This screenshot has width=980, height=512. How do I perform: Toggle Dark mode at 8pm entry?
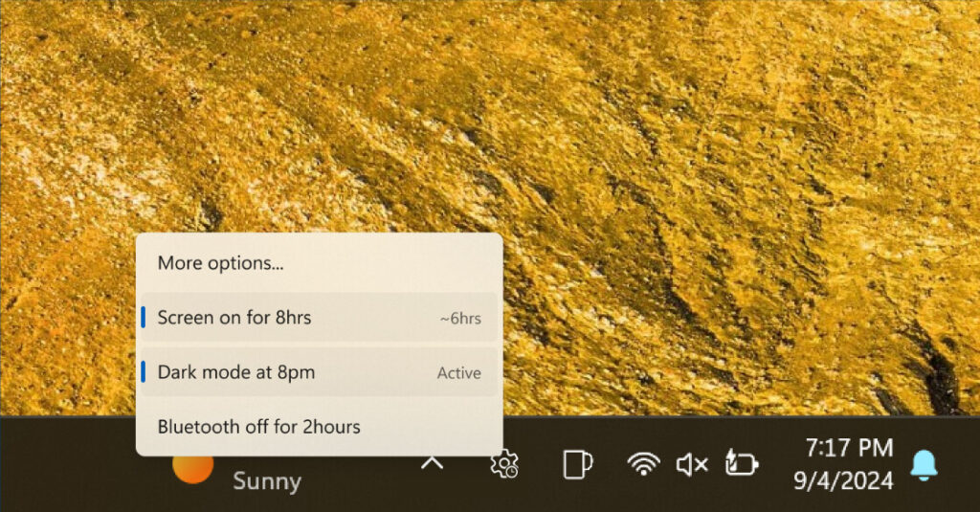[319, 372]
